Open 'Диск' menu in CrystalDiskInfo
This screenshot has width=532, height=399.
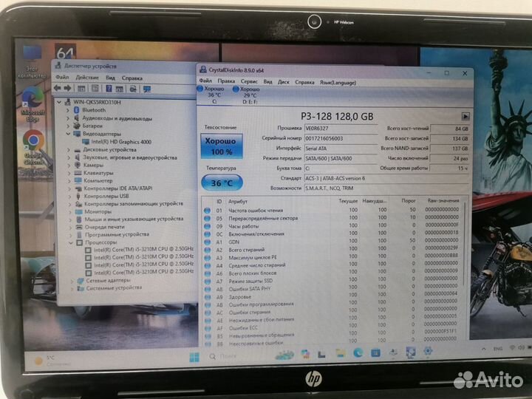283,82
